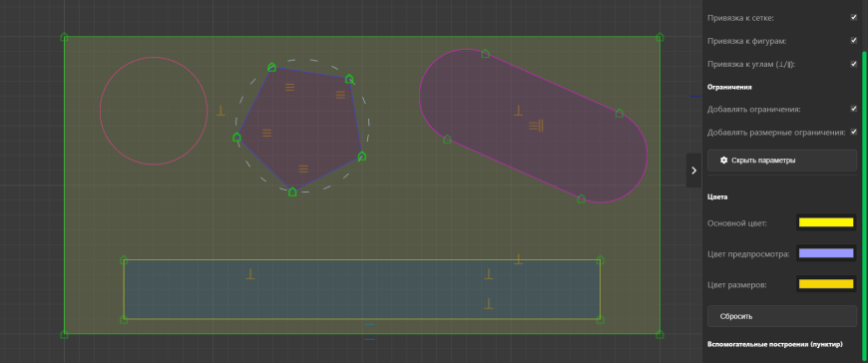Image resolution: width=868 pixels, height=363 pixels.
Task: Select the pentagon's top-right vertex marker
Action: pyautogui.click(x=349, y=79)
